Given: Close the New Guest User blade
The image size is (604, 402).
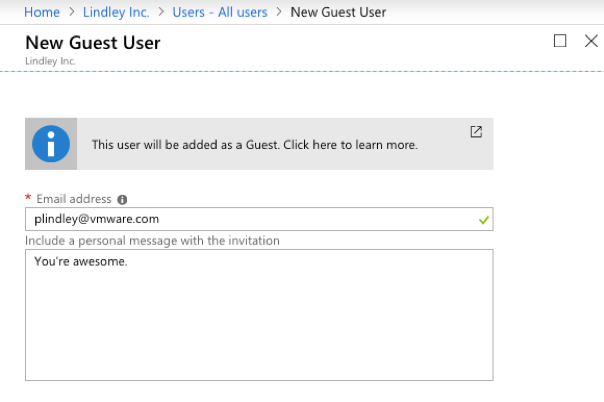Looking at the screenshot, I should [591, 41].
